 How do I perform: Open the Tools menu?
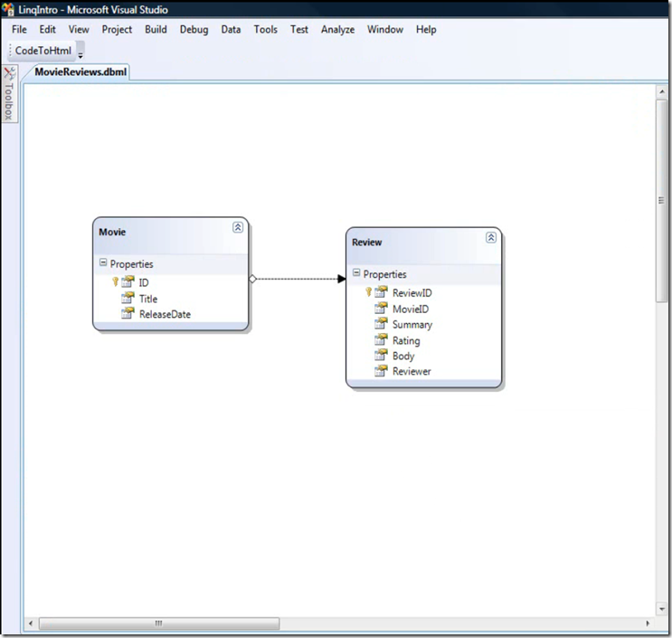(x=265, y=30)
